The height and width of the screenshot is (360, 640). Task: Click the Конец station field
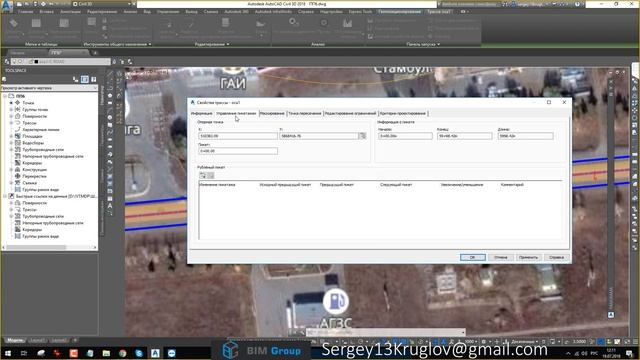point(464,136)
